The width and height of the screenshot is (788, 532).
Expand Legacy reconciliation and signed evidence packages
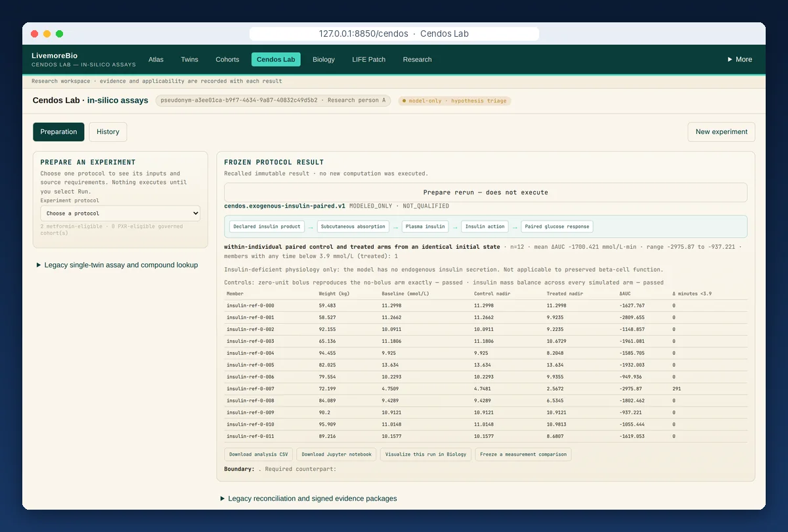coord(309,499)
